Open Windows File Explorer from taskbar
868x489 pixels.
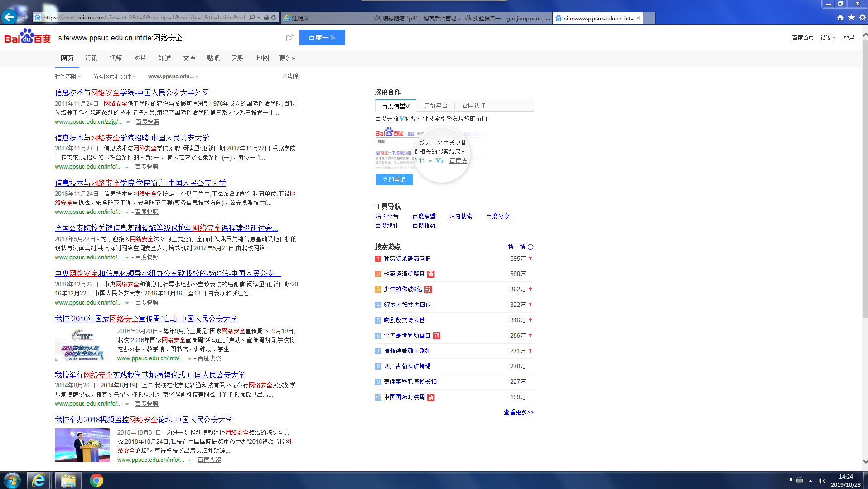(68, 480)
